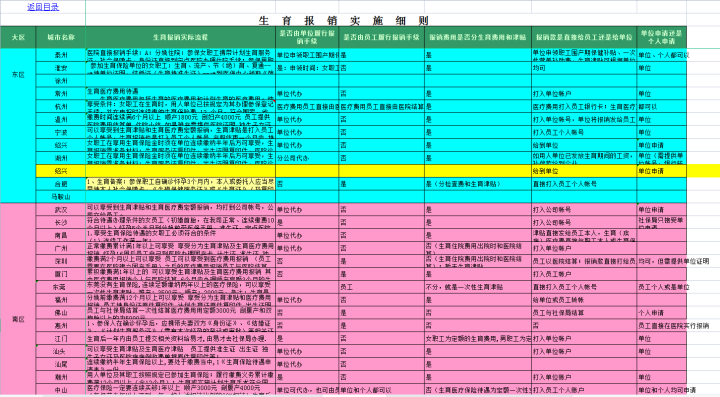Viewport: 720px width, 397px height.
Task: Select 均可 cell in 淮安 row
Action: [584, 68]
